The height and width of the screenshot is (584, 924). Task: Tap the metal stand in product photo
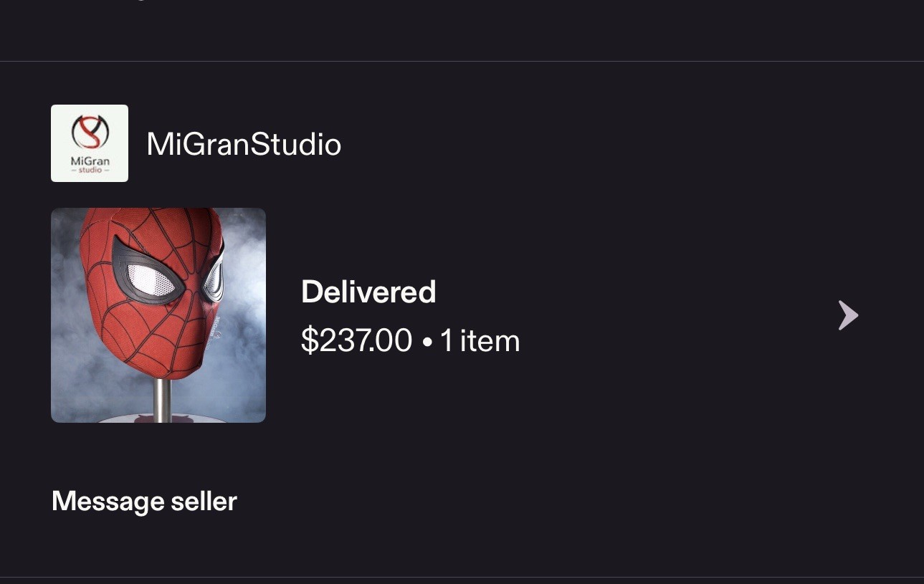coord(162,398)
